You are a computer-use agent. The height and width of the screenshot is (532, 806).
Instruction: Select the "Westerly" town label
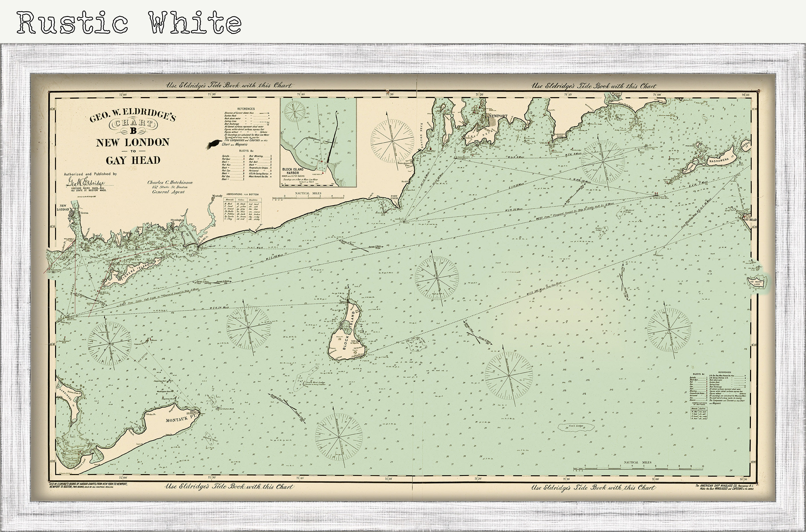(217, 196)
